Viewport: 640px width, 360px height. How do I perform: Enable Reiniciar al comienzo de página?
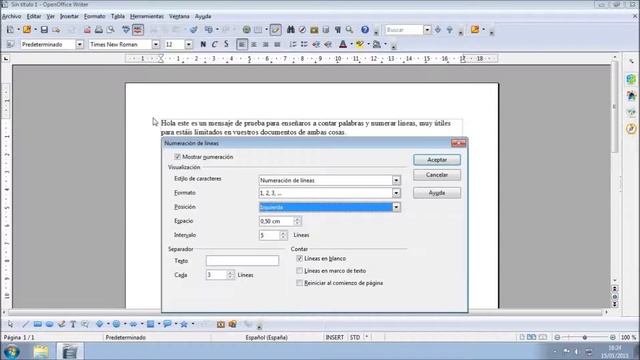(x=300, y=283)
